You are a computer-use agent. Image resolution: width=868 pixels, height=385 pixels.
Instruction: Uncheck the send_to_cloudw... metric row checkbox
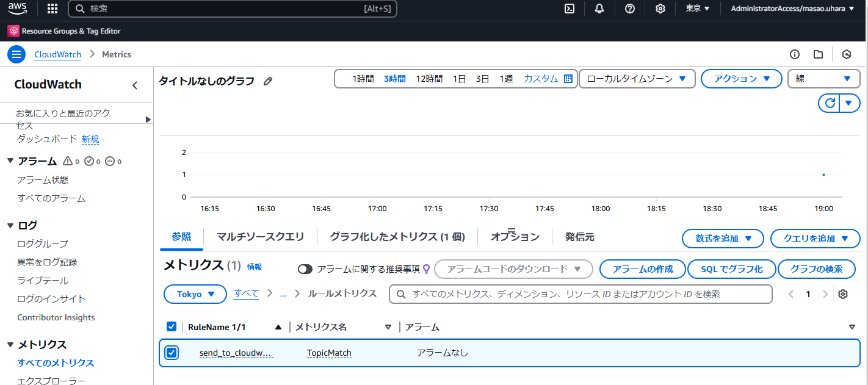(x=172, y=353)
